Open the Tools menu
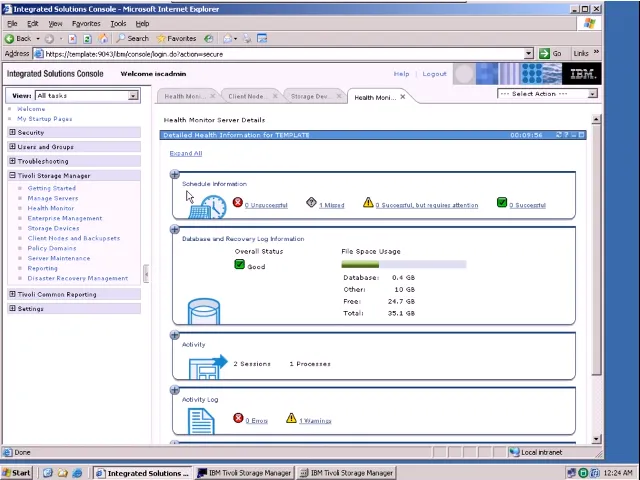This screenshot has height=480, width=640. [118, 24]
